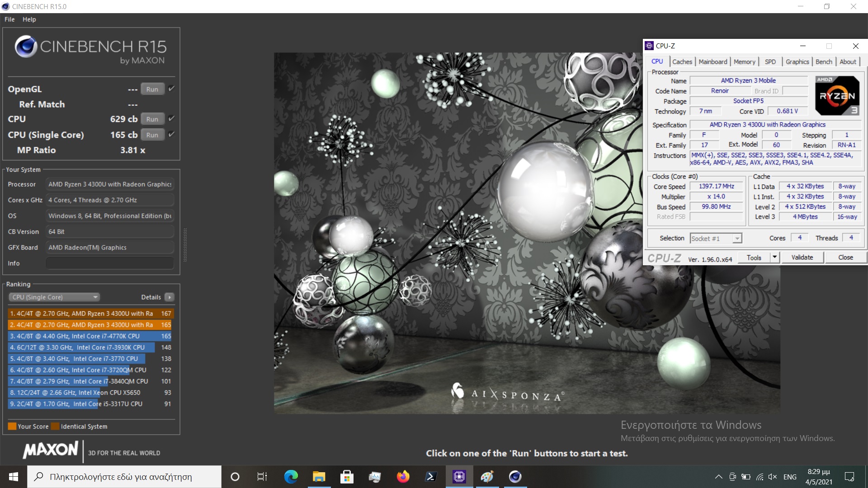
Task: Show hidden system tray icons
Action: 718,477
